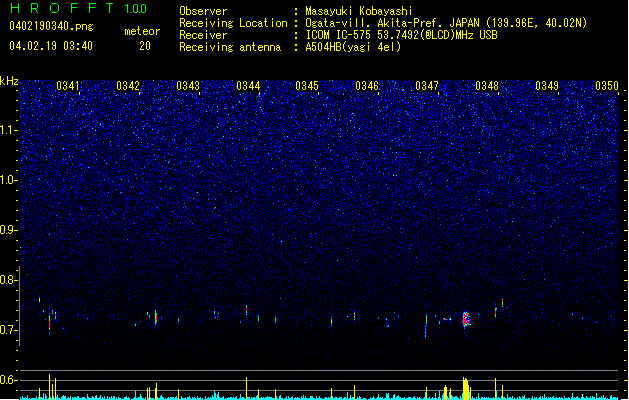
Task: Click the 0344 time marker
Action: [x=248, y=86]
